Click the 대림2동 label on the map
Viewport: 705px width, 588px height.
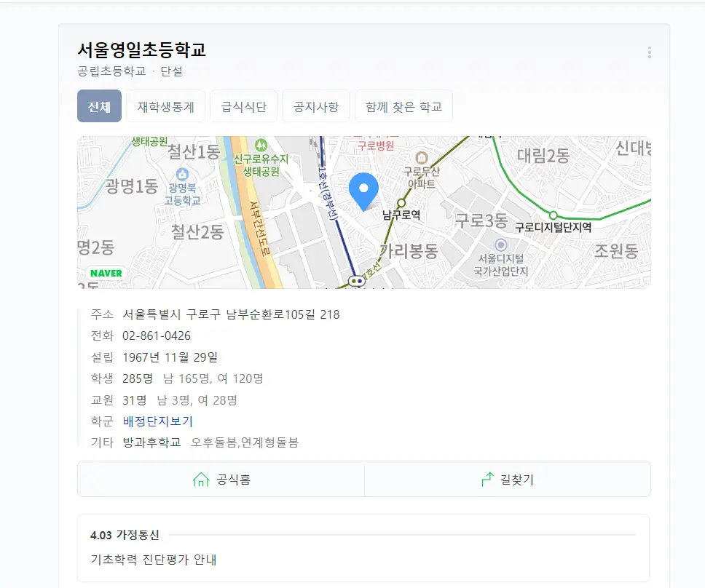[x=543, y=156]
